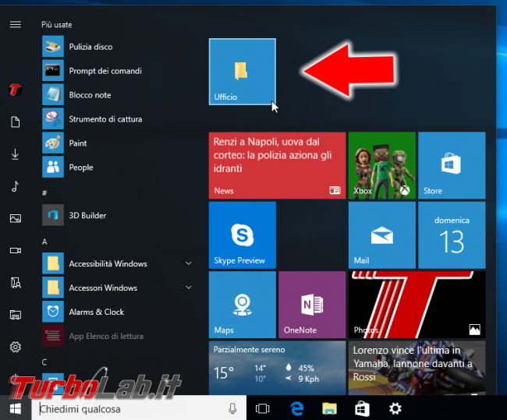Open Blocco note

(x=118, y=95)
